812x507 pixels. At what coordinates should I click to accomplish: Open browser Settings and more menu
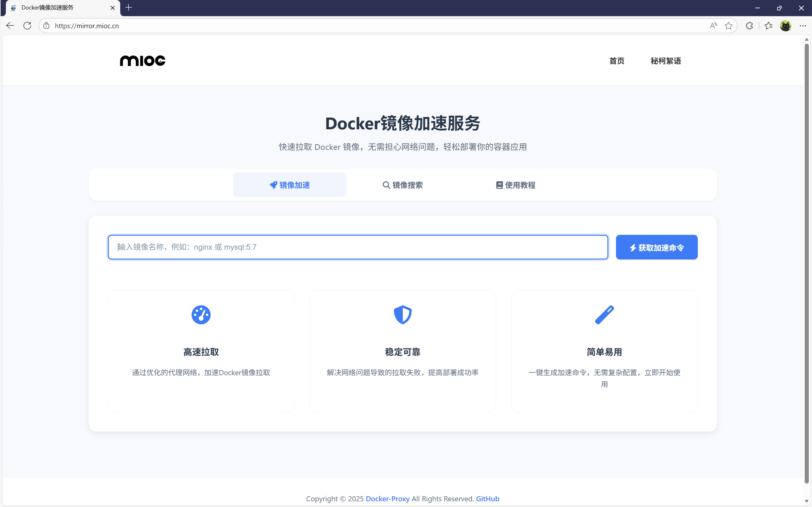pos(802,26)
